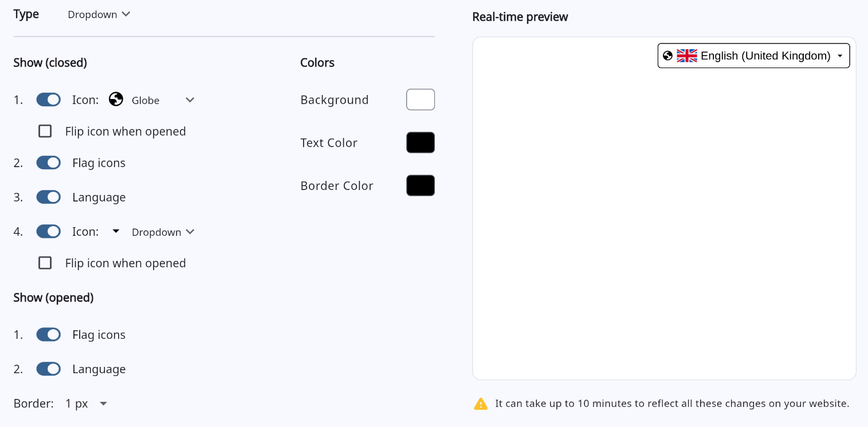
Task: Toggle opened-state Flag icons switch
Action: point(49,334)
